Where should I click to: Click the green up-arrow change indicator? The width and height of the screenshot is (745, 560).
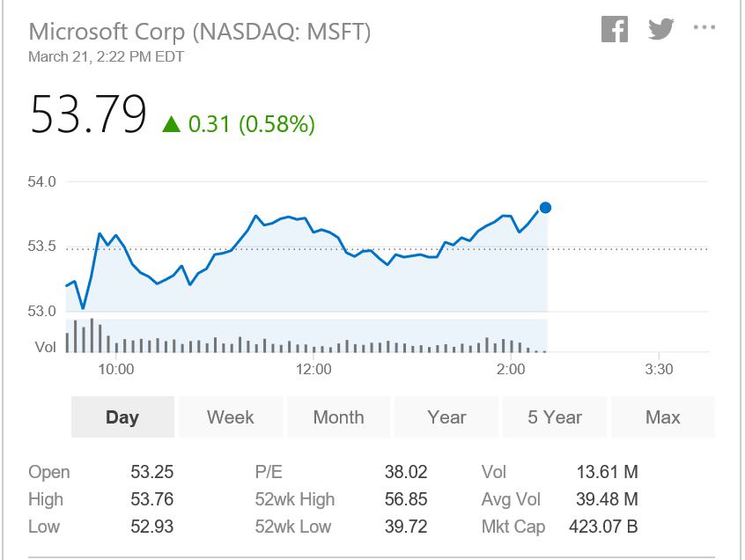pos(171,124)
